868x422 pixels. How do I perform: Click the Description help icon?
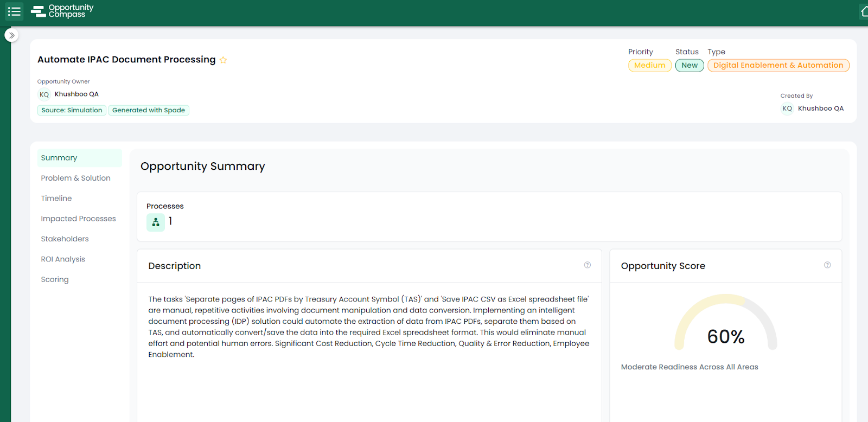point(587,265)
